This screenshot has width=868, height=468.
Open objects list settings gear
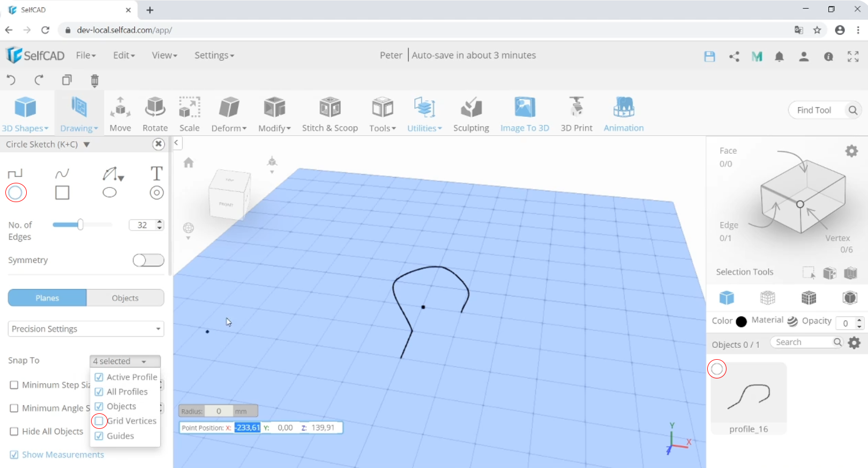[855, 343]
